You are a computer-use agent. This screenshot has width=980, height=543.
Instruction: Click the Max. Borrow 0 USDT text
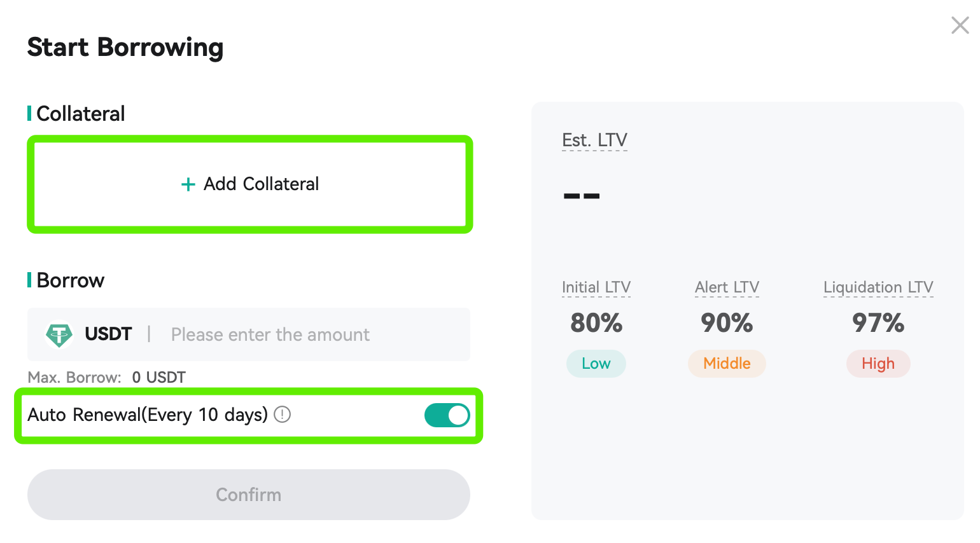[x=107, y=378]
